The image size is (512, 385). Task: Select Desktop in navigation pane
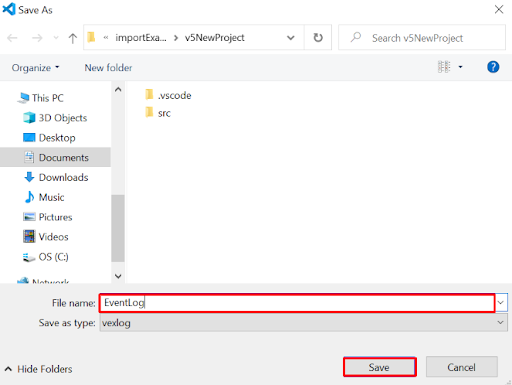57,138
